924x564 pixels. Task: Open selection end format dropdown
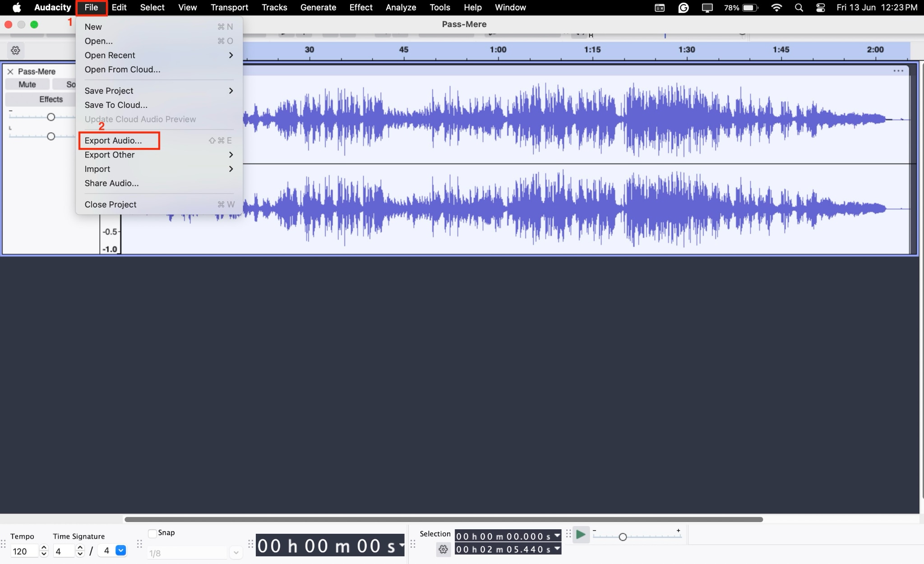tap(557, 549)
